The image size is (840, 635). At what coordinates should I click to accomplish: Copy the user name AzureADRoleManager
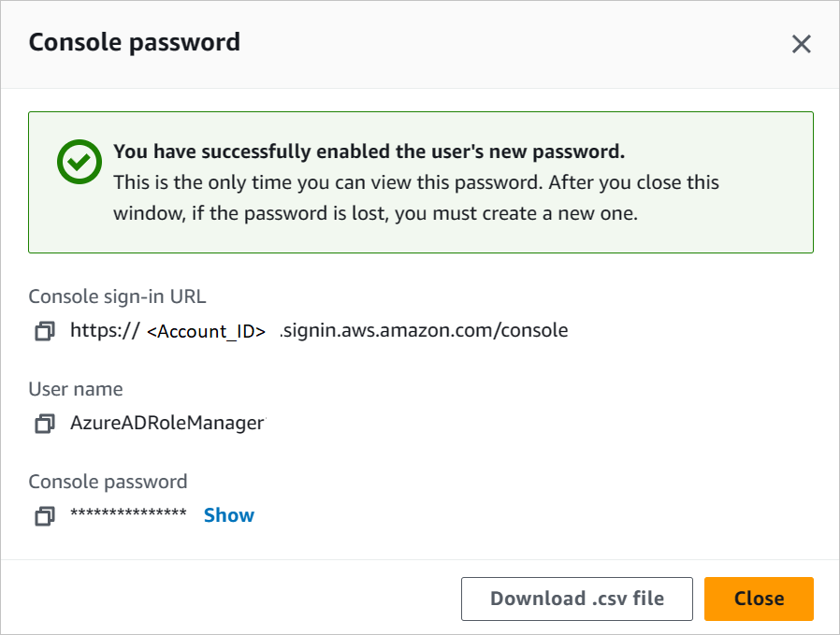44,423
